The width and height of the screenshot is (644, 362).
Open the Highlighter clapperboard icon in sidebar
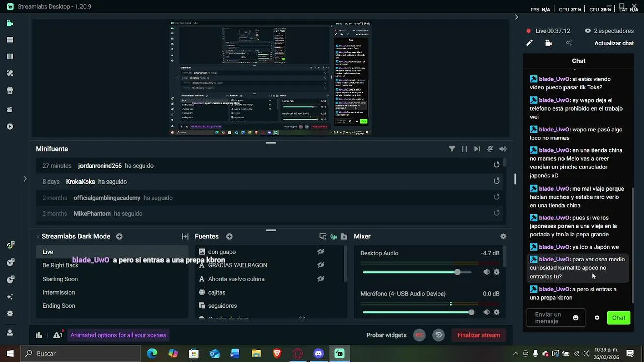tap(10, 109)
